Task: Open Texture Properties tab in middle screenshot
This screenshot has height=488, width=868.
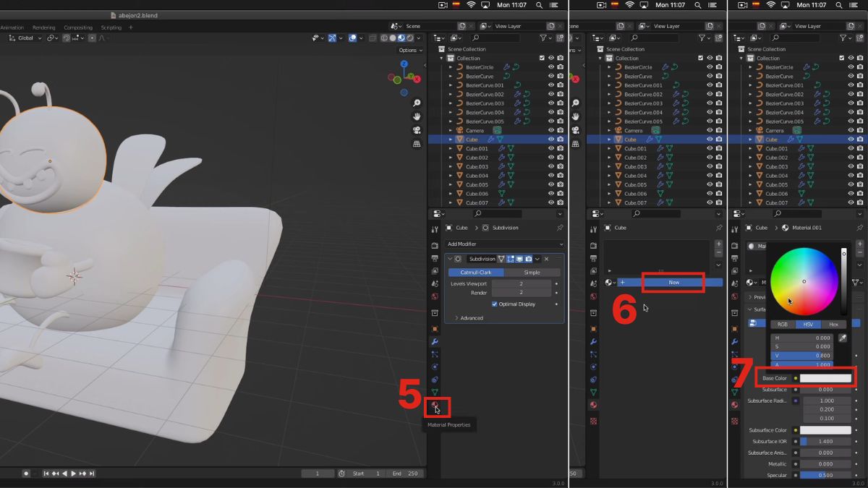Action: [593, 421]
